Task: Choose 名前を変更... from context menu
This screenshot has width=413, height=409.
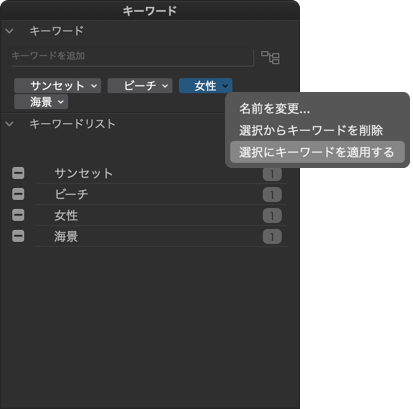Action: (x=274, y=109)
